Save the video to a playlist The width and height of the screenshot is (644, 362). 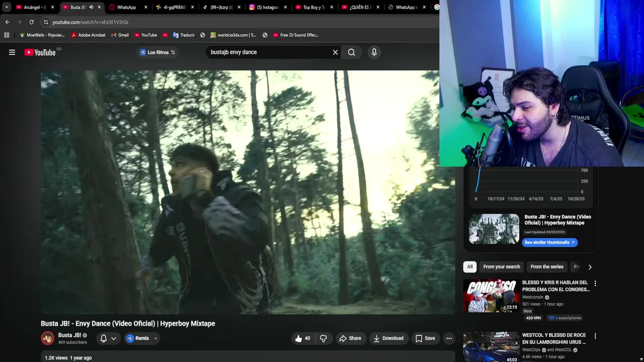425,338
